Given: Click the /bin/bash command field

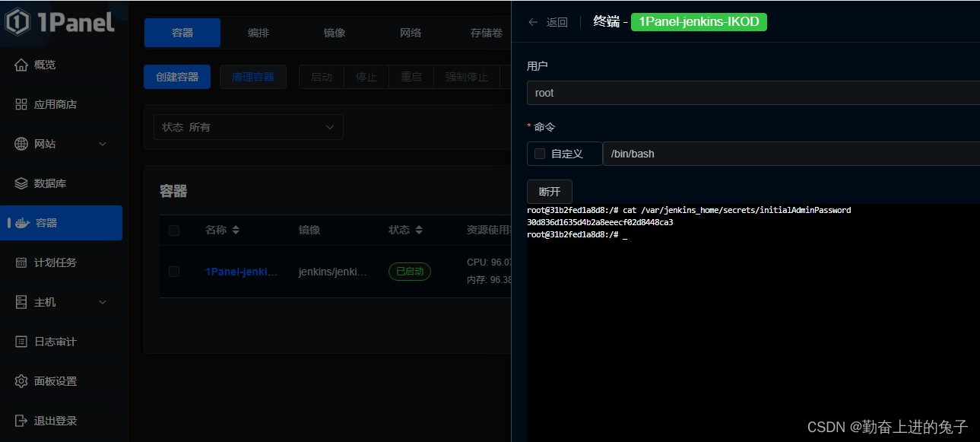Looking at the screenshot, I should (x=791, y=154).
